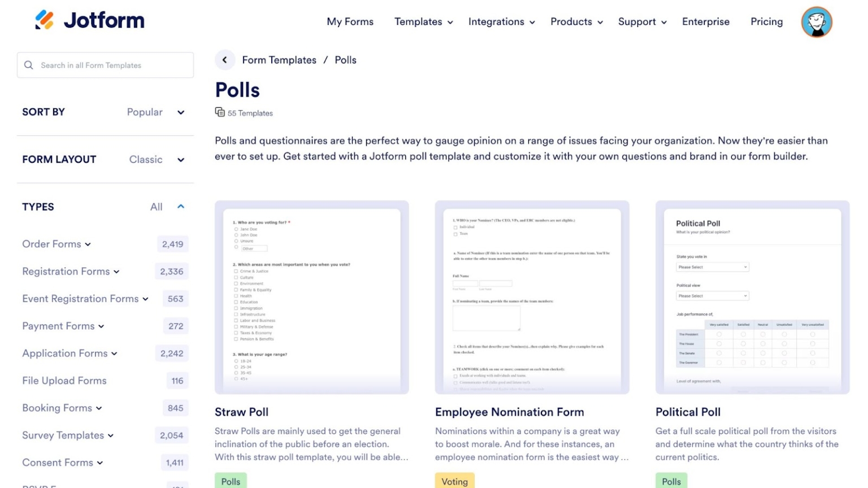Screen dimensions: 868x488
Task: Open the Products navigation menu
Action: coord(576,21)
